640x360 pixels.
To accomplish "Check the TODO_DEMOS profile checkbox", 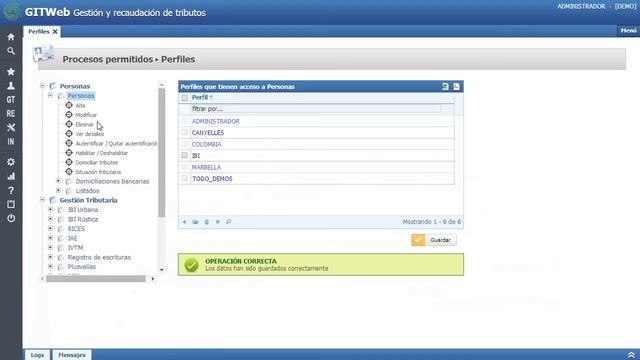I will [x=184, y=178].
